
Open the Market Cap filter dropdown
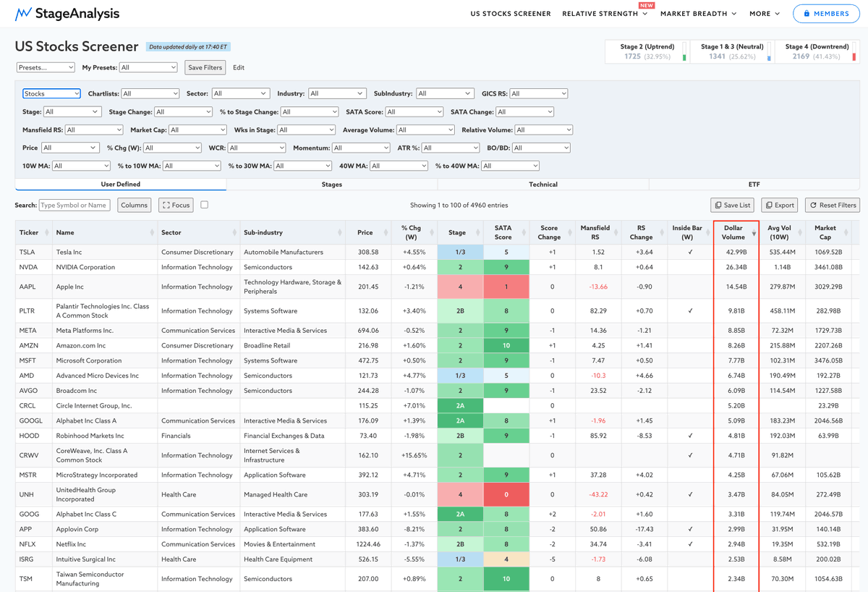[197, 130]
